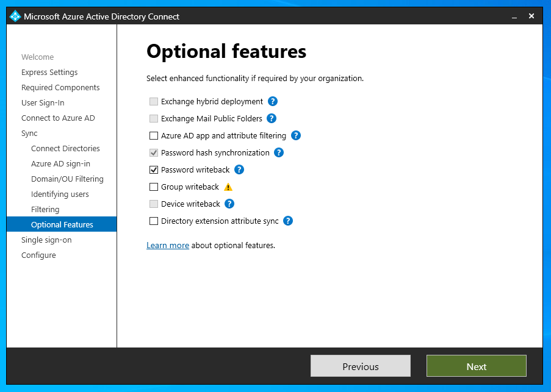This screenshot has width=551, height=392.
Task: Show help for Directory extension attribute sync
Action: point(288,221)
